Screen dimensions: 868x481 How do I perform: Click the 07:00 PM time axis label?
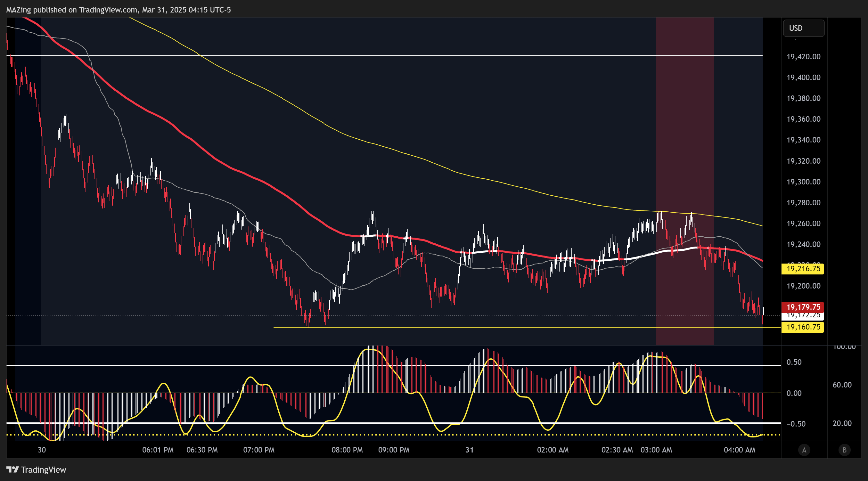259,450
